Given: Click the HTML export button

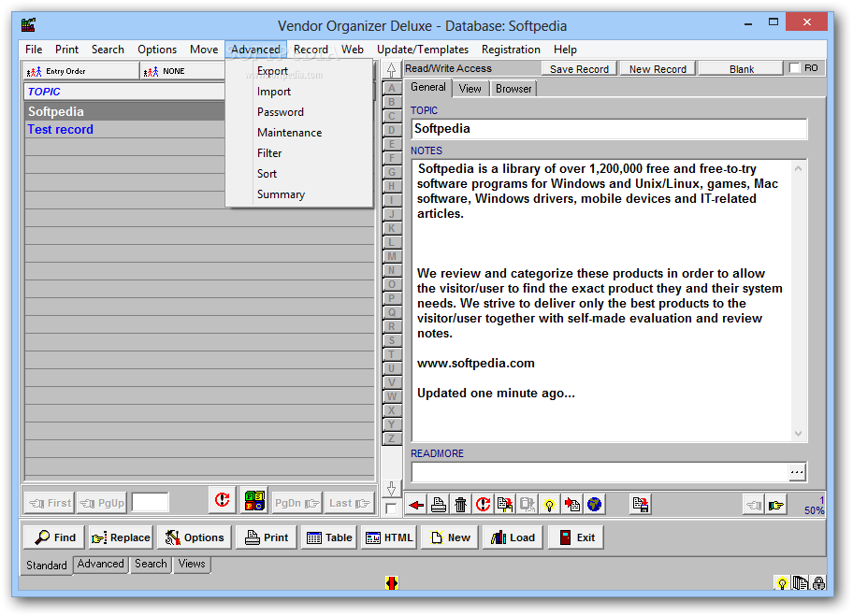Looking at the screenshot, I should 389,537.
